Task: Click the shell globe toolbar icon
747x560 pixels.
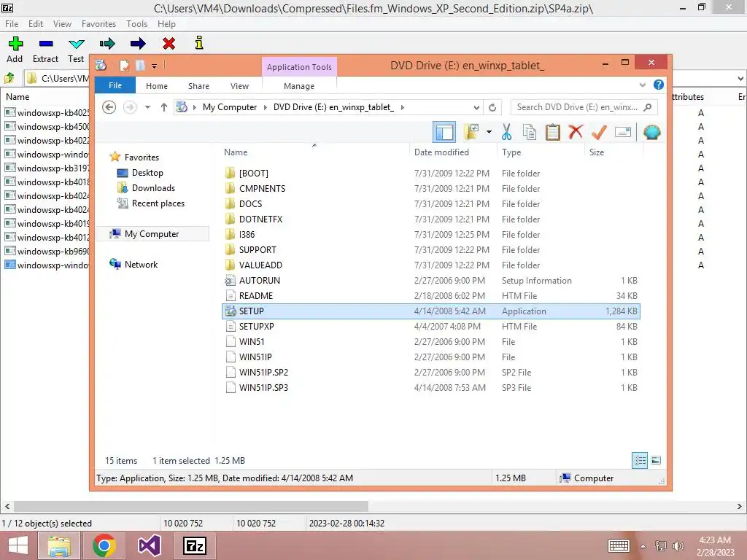Action: pos(651,132)
